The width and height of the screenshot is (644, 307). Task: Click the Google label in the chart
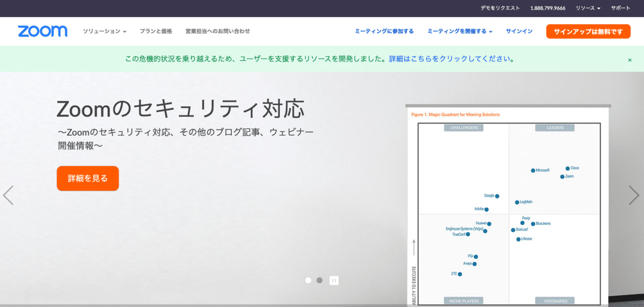coord(489,196)
